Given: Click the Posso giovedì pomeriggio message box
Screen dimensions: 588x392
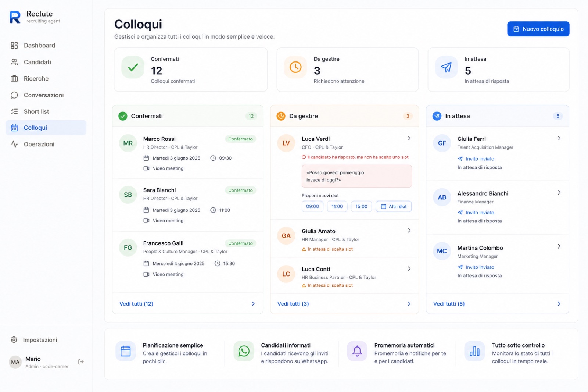Looking at the screenshot, I should (x=356, y=176).
